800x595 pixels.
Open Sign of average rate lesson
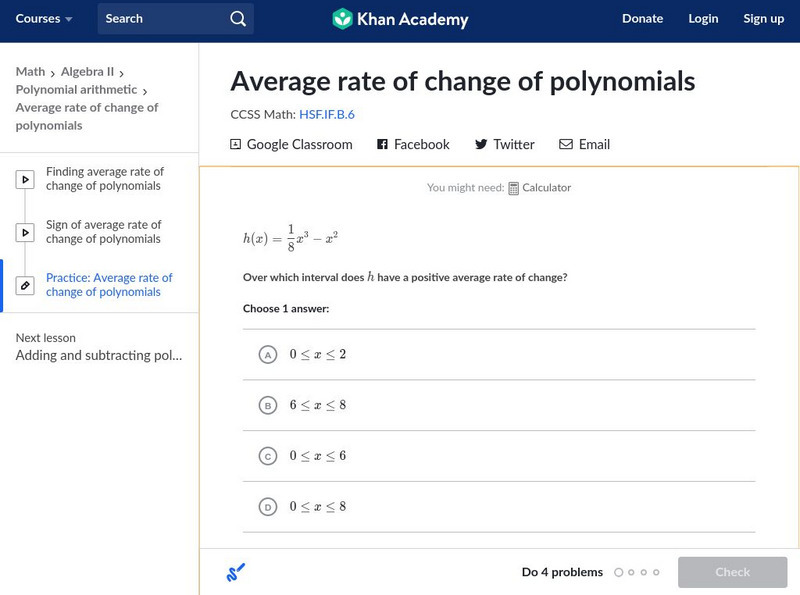[x=103, y=232]
